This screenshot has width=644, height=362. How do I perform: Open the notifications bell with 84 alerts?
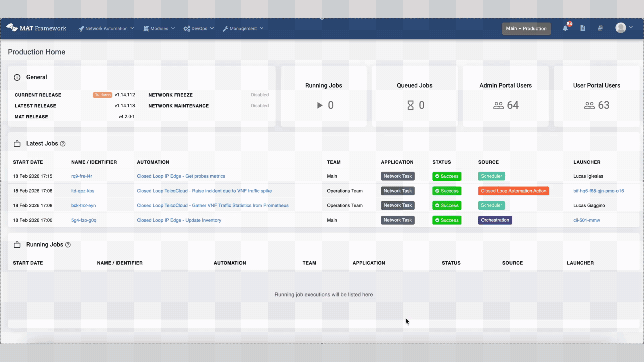(x=566, y=28)
